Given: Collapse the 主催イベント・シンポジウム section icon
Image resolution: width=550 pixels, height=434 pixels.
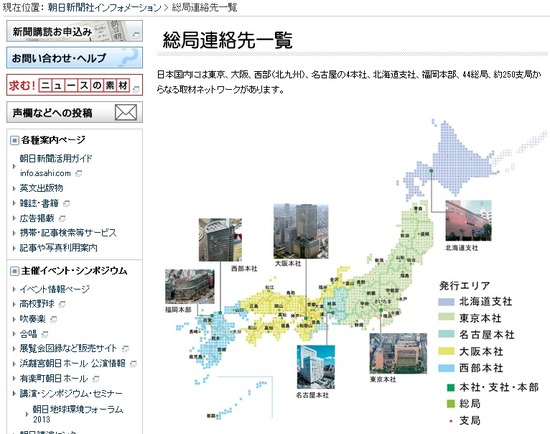Looking at the screenshot, I should (14, 271).
